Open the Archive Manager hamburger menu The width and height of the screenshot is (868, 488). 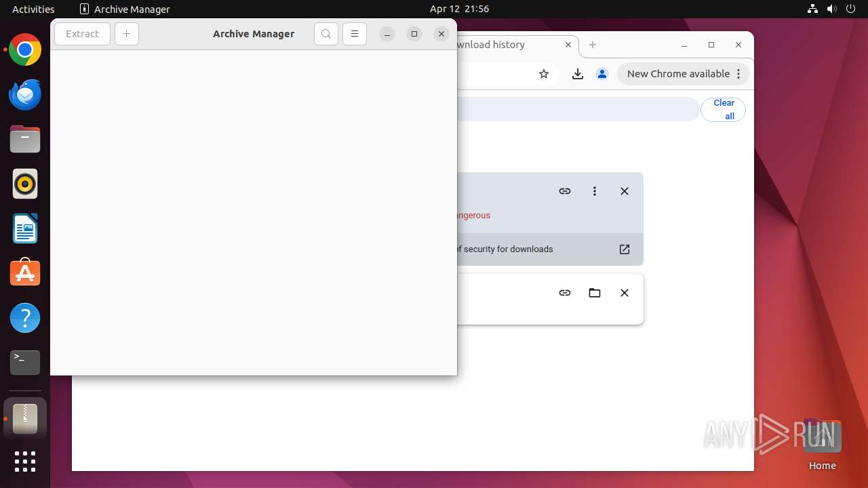(355, 34)
